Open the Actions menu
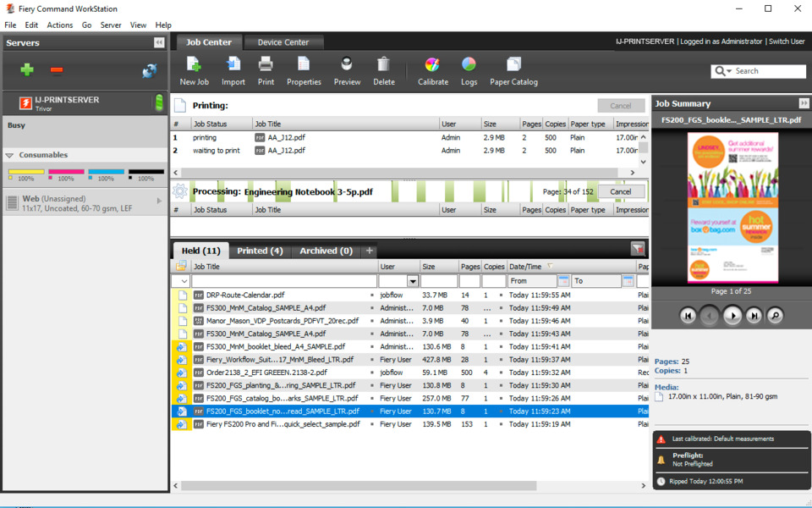The width and height of the screenshot is (812, 508). click(x=60, y=25)
